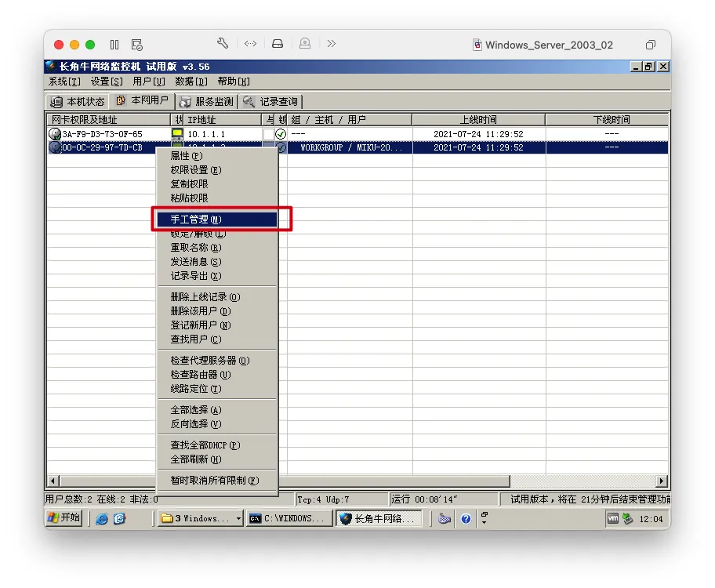Choose 记录导出(X) in the context menu
Image resolution: width=715 pixels, height=588 pixels.
click(x=217, y=276)
